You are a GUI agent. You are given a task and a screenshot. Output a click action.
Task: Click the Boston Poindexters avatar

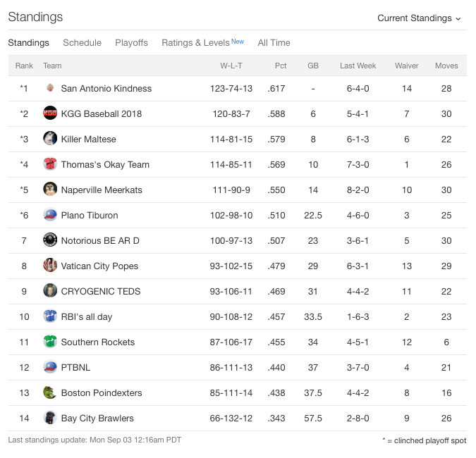(x=50, y=392)
